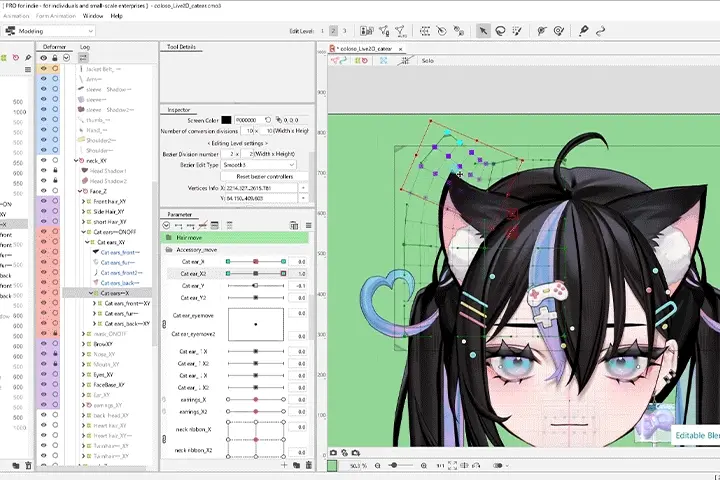
Task: Click the manual mesh edit icon
Action: tap(384, 31)
